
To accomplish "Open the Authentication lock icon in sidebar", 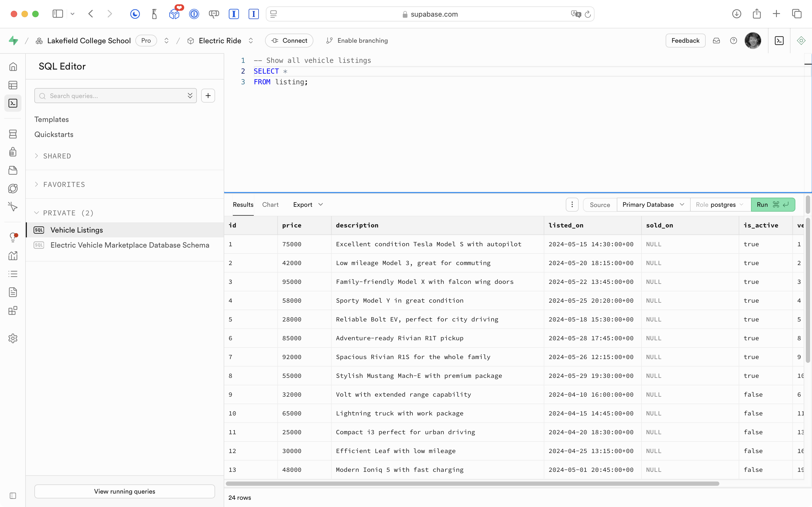I will (13, 152).
